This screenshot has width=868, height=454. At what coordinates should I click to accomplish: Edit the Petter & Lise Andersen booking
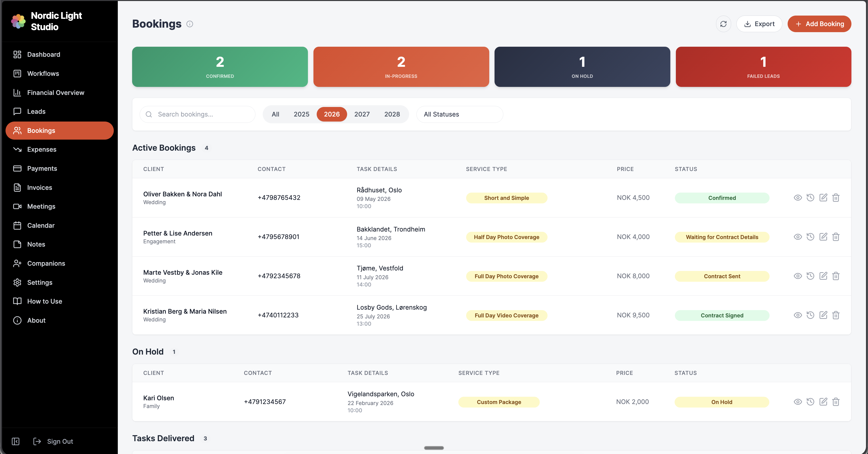[x=823, y=237]
